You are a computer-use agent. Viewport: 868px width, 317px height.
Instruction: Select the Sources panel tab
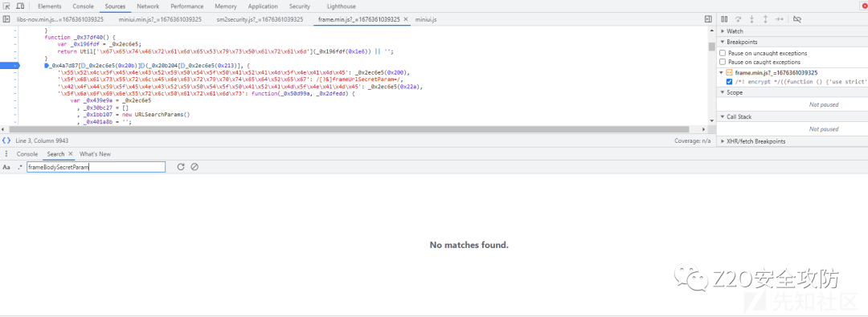pyautogui.click(x=115, y=6)
